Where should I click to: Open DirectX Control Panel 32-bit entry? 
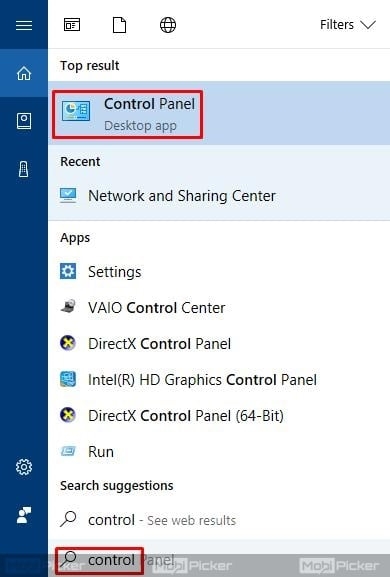tap(219, 343)
